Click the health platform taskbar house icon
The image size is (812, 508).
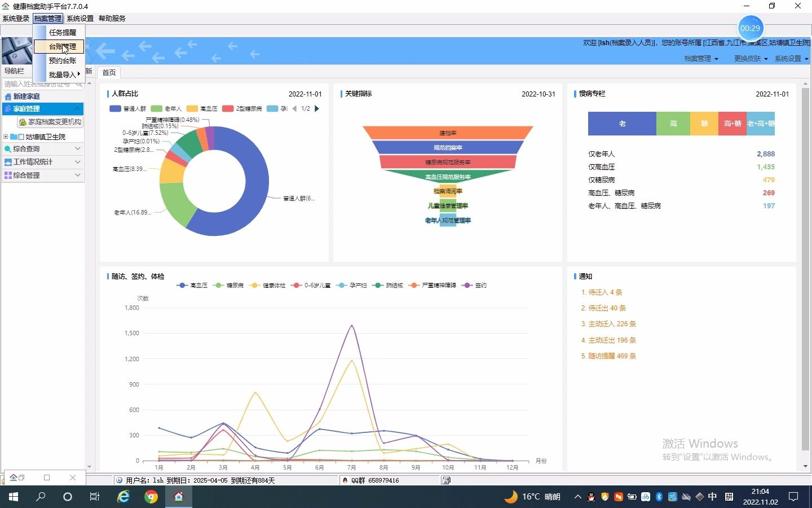[x=179, y=497]
